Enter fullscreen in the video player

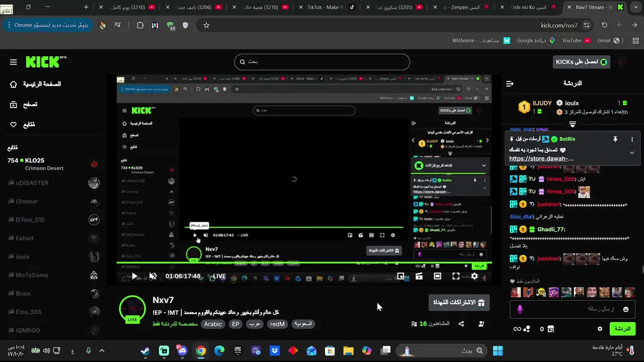point(456,276)
